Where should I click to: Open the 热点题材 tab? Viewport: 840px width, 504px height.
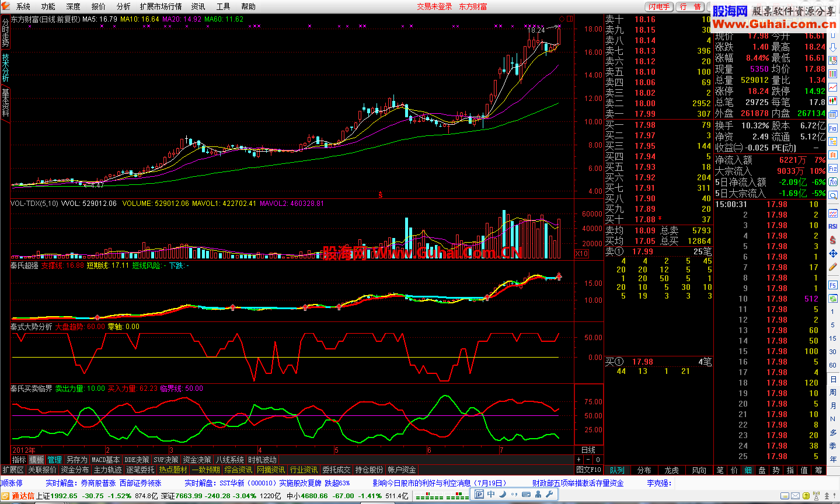[x=173, y=470]
